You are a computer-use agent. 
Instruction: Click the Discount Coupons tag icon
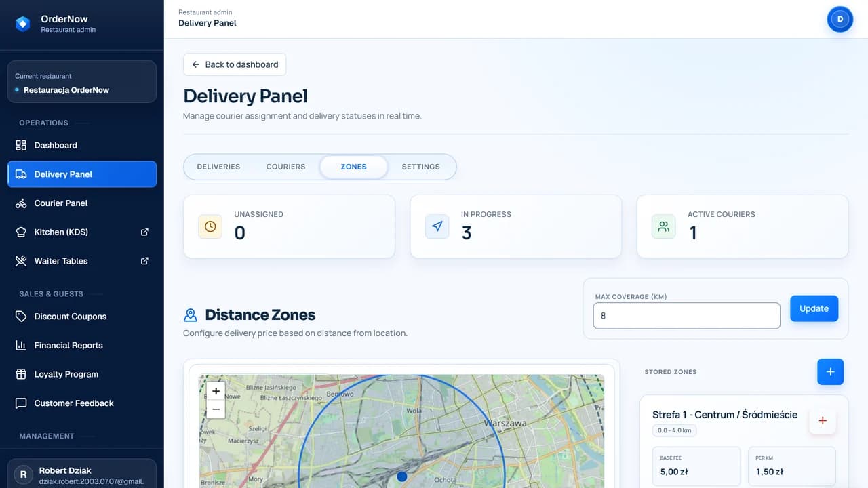coord(21,317)
